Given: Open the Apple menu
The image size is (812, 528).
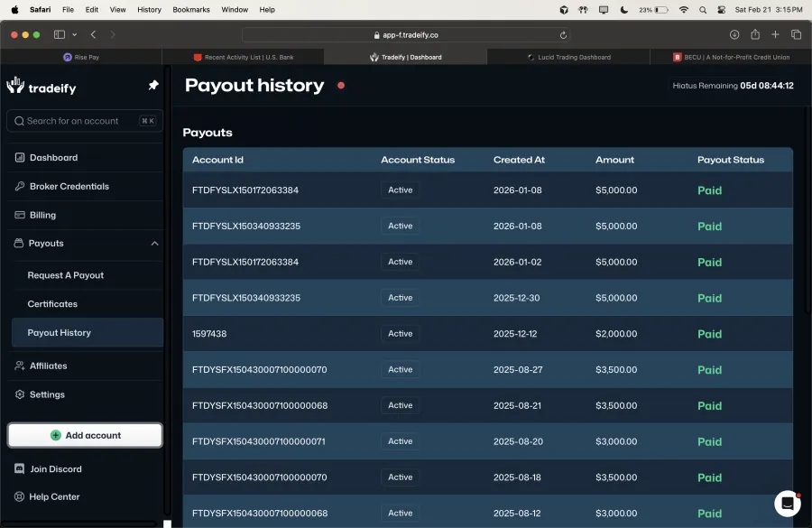Looking at the screenshot, I should (x=14, y=9).
